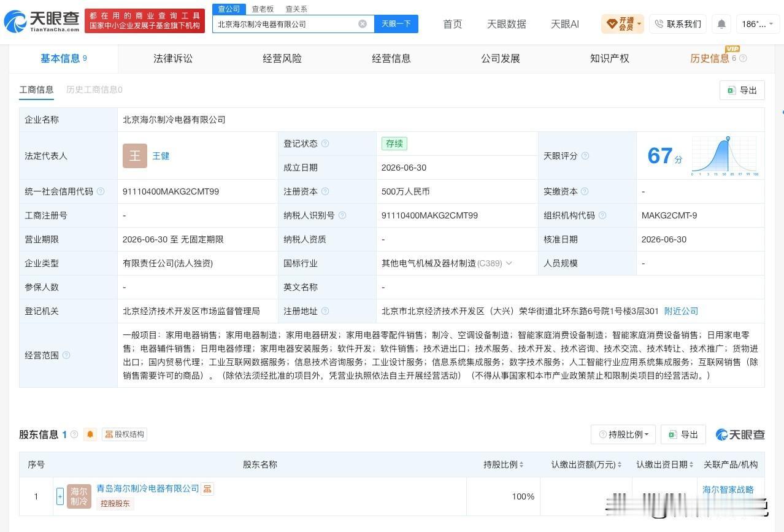This screenshot has width=784, height=532.
Task: Click the 王 legal representative avatar
Action: (135, 156)
